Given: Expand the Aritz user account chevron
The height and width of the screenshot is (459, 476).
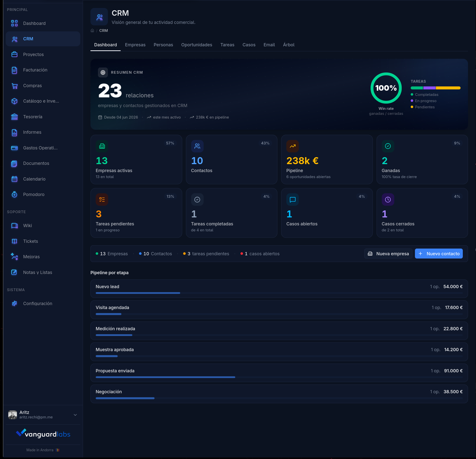Looking at the screenshot, I should point(75,415).
